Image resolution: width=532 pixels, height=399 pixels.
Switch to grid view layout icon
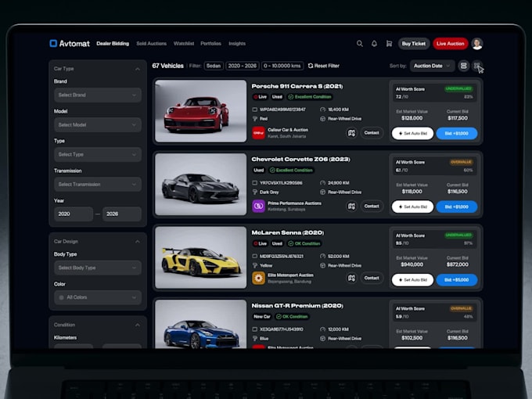point(477,65)
